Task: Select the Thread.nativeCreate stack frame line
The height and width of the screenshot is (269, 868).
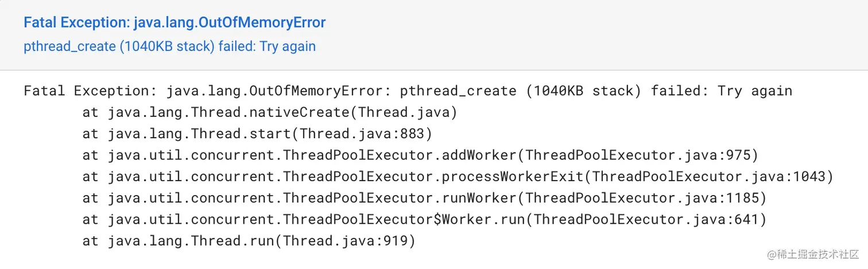Action: click(270, 112)
